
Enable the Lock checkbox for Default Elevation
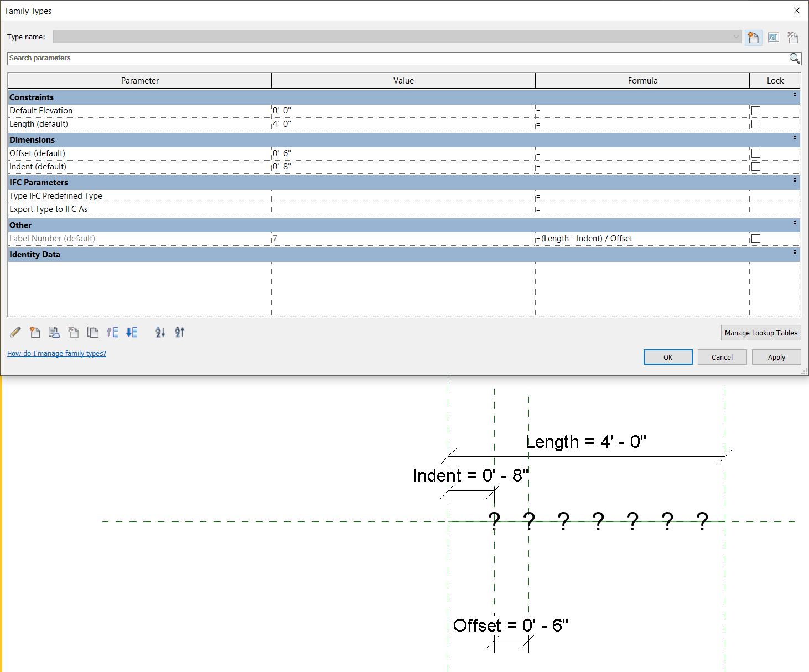click(x=756, y=111)
